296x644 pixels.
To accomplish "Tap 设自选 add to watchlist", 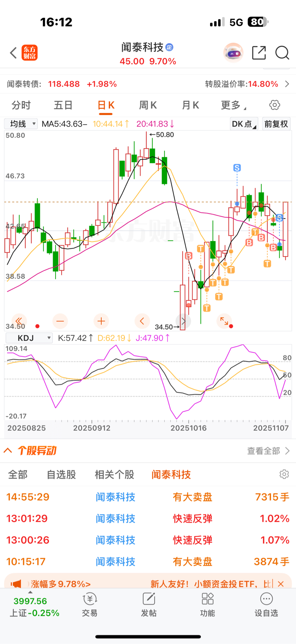I will point(266,605).
